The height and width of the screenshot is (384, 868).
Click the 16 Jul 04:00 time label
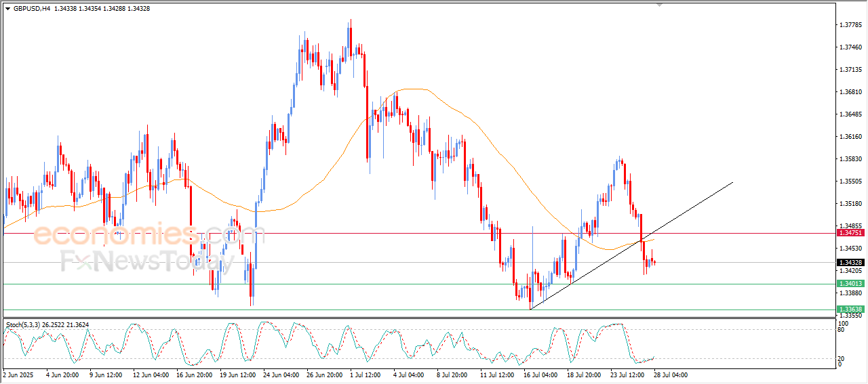pos(540,375)
